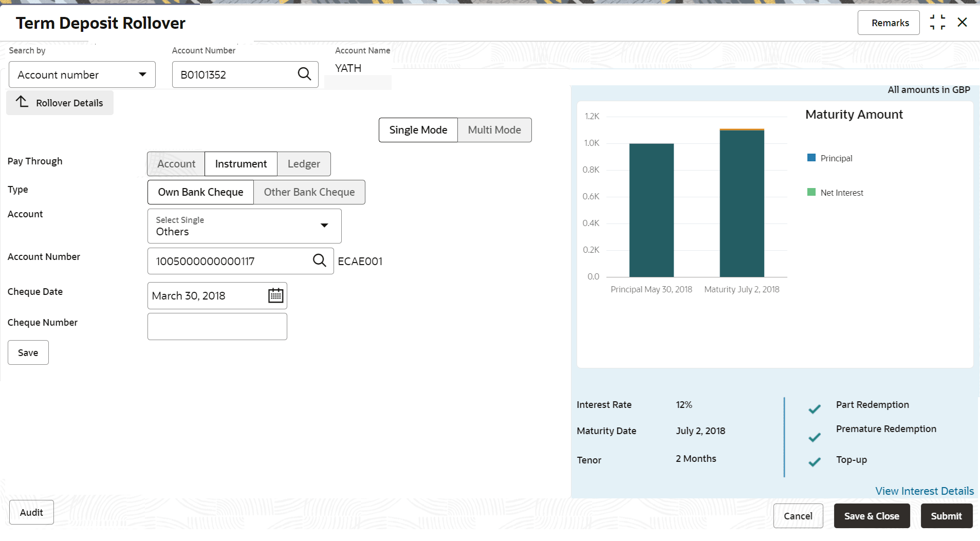Click the Top-up checkmark icon
This screenshot has width=980, height=541.
(814, 462)
